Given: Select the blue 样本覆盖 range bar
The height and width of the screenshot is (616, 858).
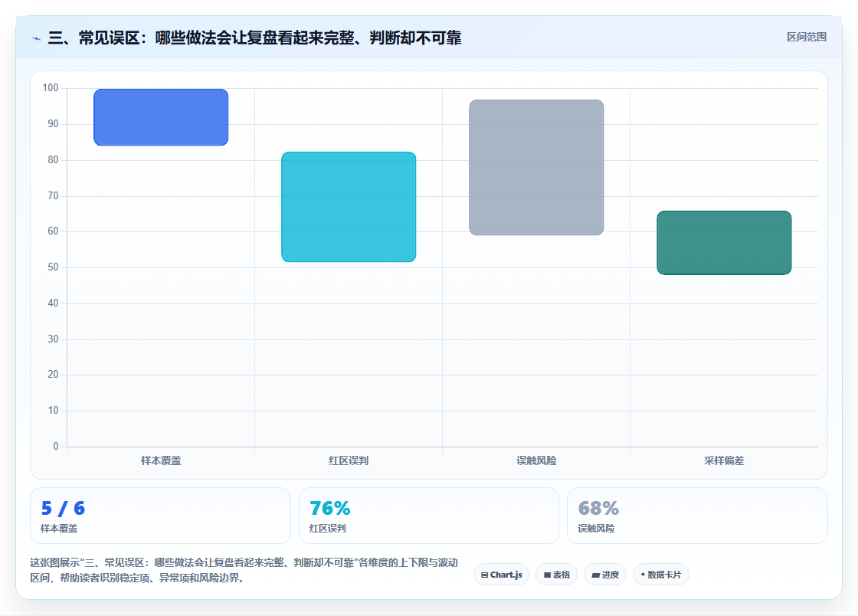Looking at the screenshot, I should point(161,117).
